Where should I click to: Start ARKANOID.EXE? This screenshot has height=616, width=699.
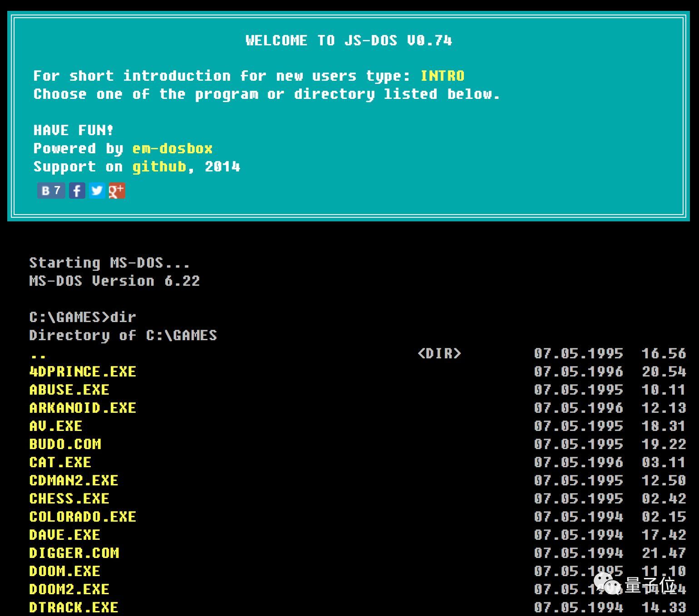click(x=83, y=408)
